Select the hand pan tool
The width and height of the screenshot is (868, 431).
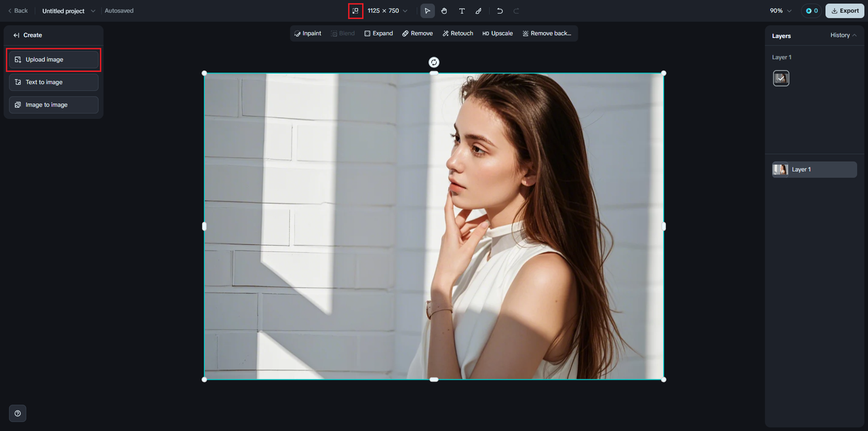coord(444,11)
